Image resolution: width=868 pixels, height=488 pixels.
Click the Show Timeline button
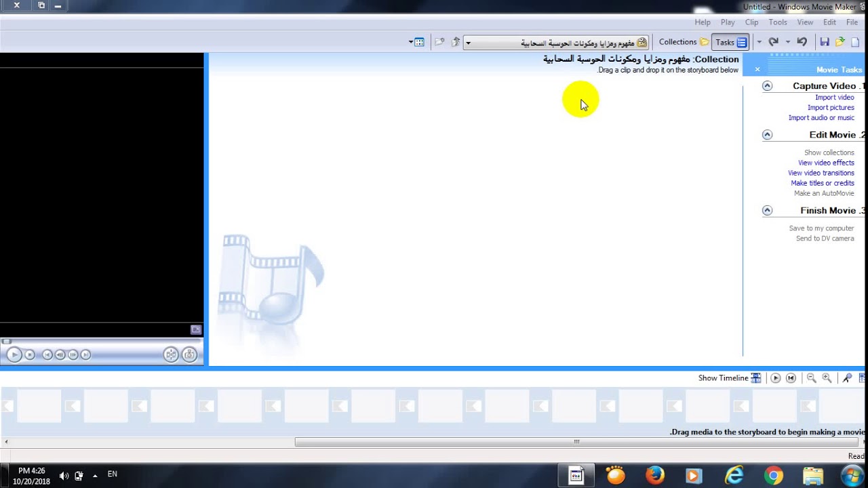(730, 378)
